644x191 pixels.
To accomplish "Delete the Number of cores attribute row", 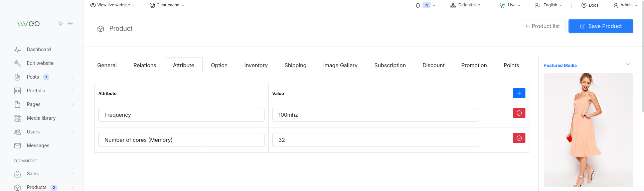I will [x=519, y=138].
